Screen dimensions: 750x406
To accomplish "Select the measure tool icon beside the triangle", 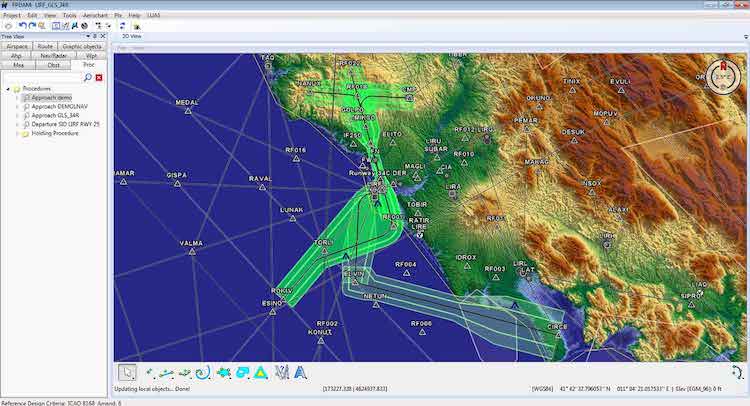I will (282, 373).
